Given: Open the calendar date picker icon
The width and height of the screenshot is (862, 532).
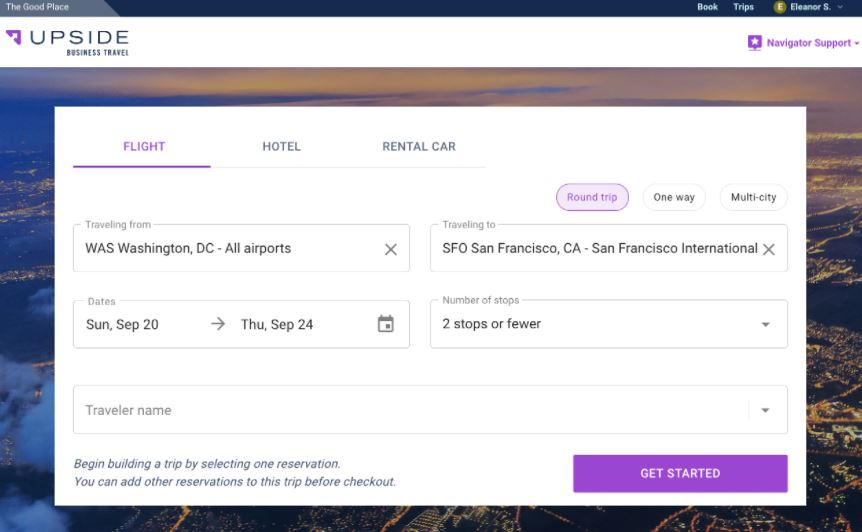Looking at the screenshot, I should 386,324.
